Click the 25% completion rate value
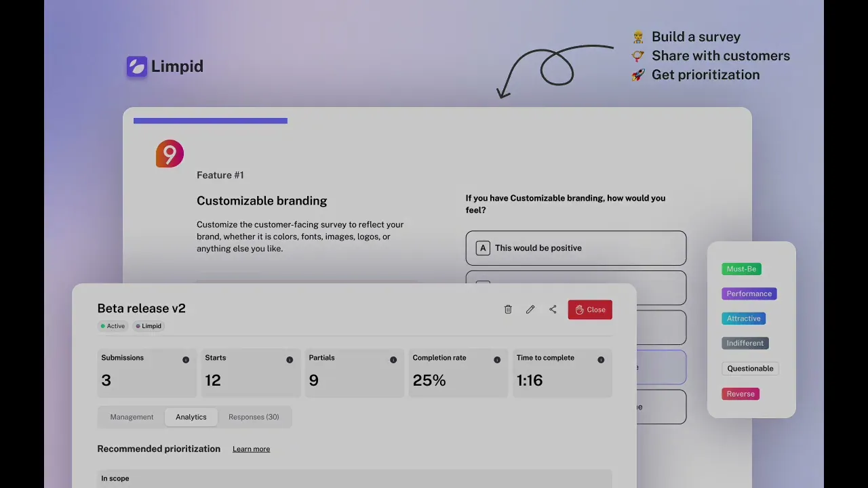Viewport: 868px width, 488px height. 429,380
